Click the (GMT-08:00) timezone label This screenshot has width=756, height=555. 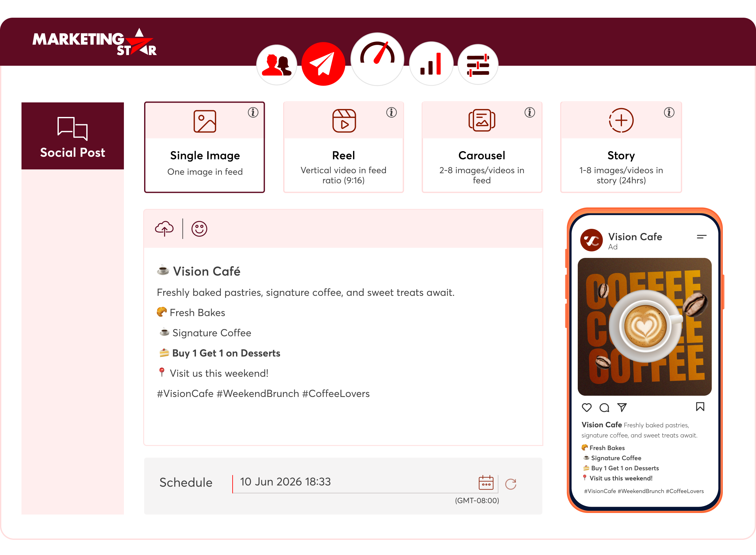[477, 501]
